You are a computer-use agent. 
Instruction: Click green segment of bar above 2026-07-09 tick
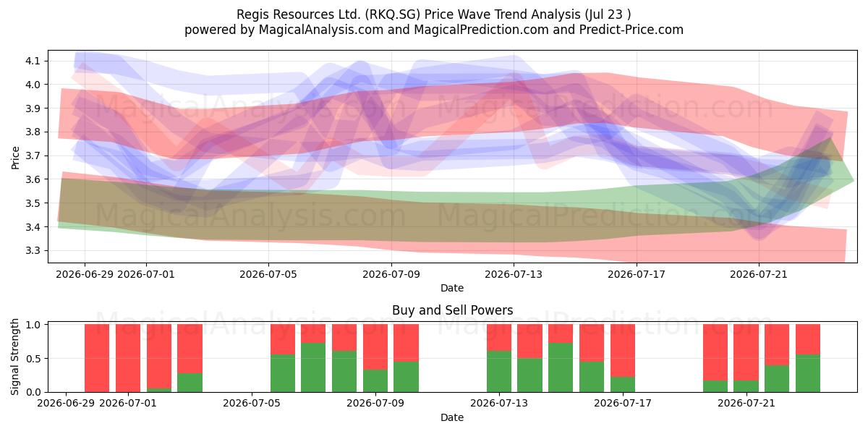point(375,380)
